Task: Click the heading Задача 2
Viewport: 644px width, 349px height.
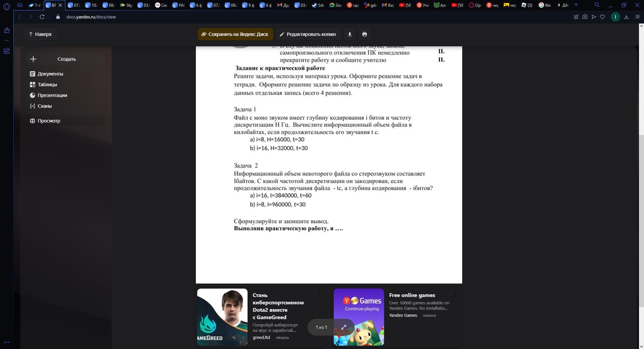Action: tap(246, 166)
